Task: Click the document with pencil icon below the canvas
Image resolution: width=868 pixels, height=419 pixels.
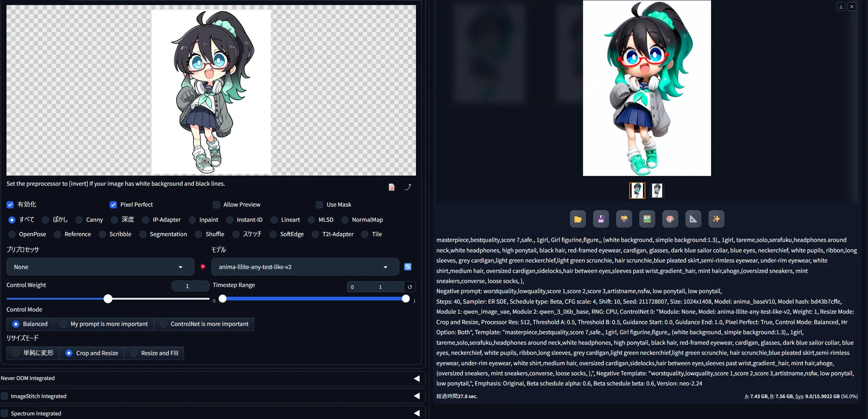Action: [392, 187]
